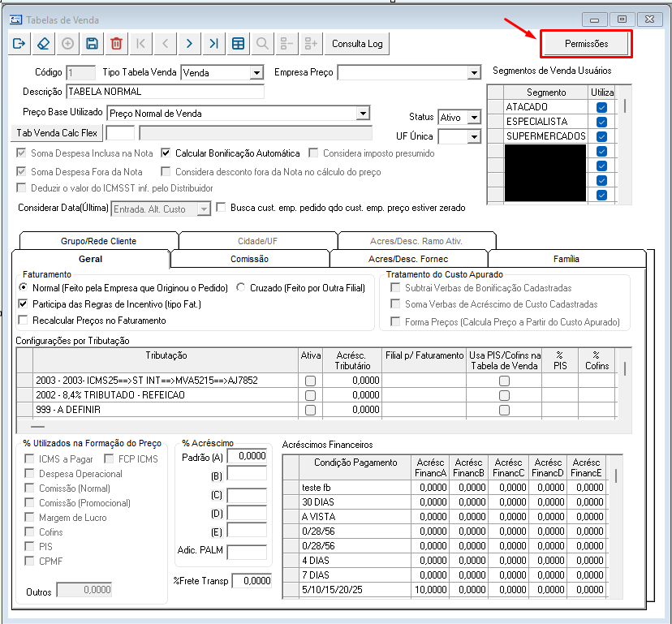Image resolution: width=672 pixels, height=624 pixels.
Task: Go to first record icon
Action: [140, 44]
